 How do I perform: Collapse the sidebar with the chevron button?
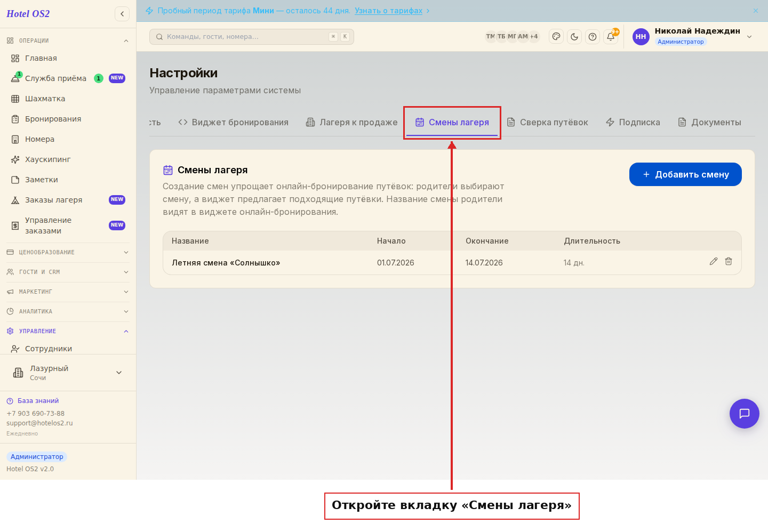pos(122,14)
